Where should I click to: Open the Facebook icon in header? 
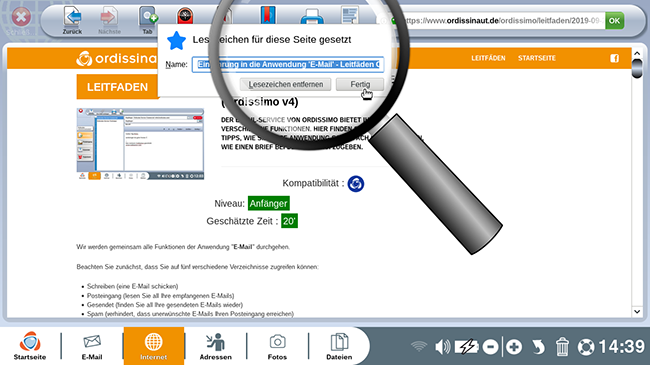coord(614,58)
